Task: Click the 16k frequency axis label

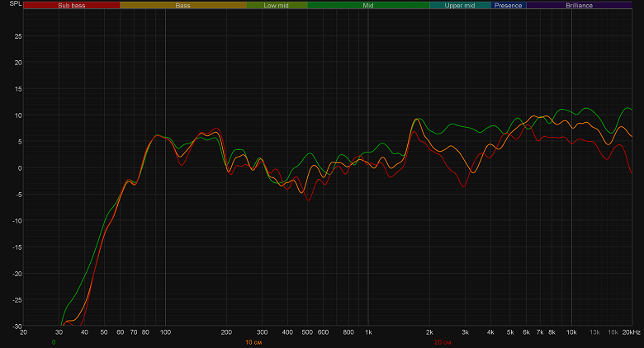Action: point(613,332)
